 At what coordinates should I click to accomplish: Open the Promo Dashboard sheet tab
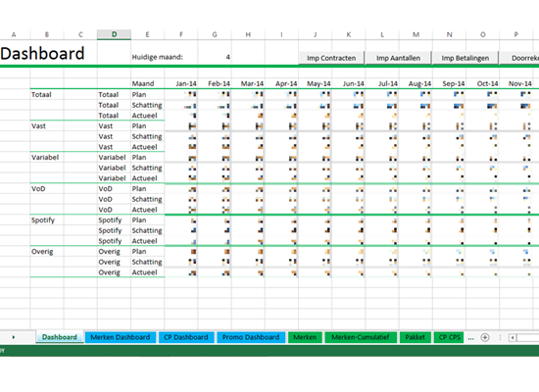pos(251,337)
